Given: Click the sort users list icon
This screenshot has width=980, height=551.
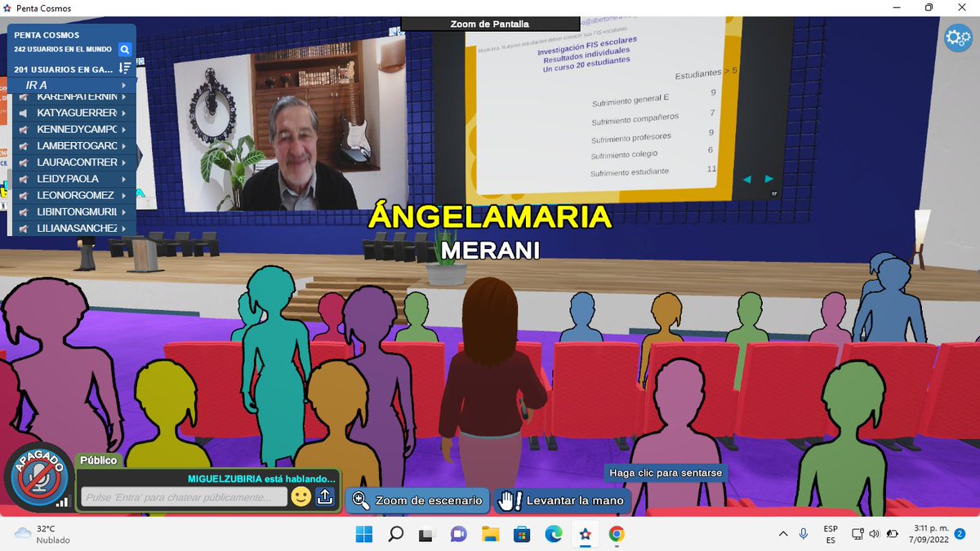Looking at the screenshot, I should tap(125, 69).
